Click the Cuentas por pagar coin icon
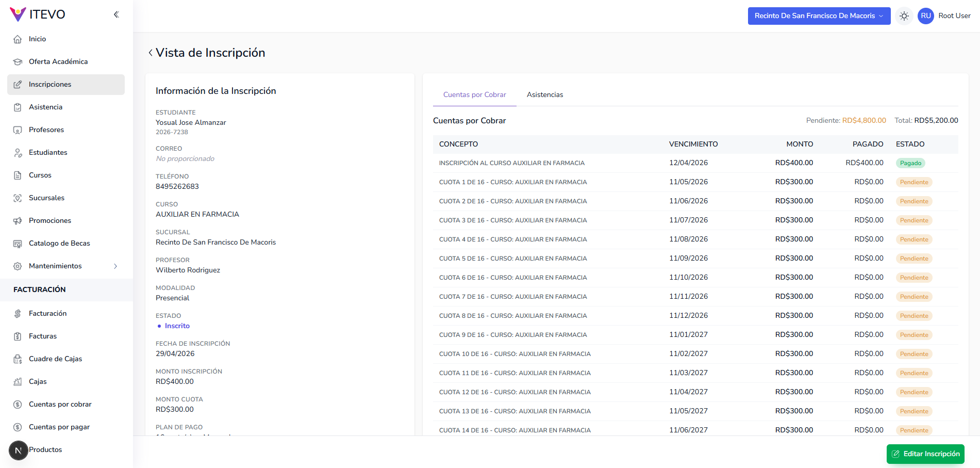Screen dimensions: 980x468 [18, 427]
